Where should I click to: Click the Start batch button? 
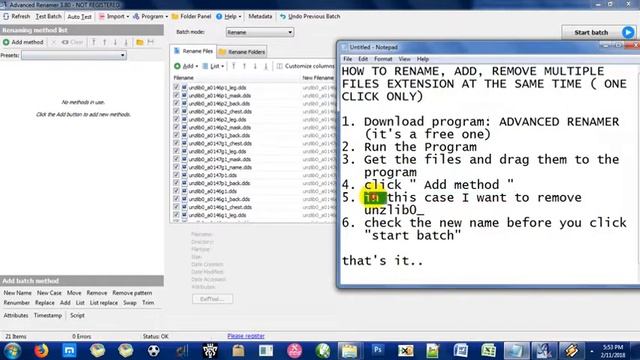click(x=598, y=32)
